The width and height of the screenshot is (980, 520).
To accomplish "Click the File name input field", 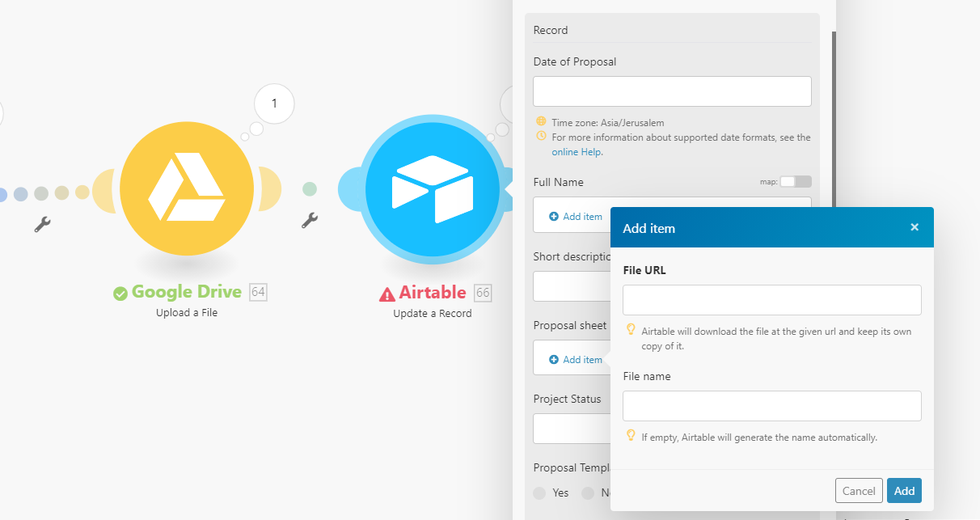I will (x=772, y=406).
